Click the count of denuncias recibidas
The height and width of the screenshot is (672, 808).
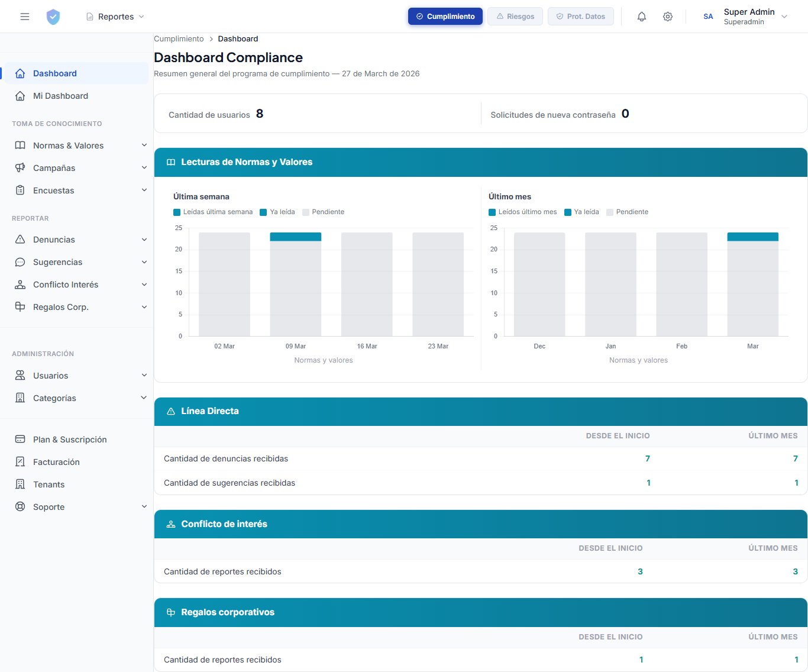click(x=647, y=458)
